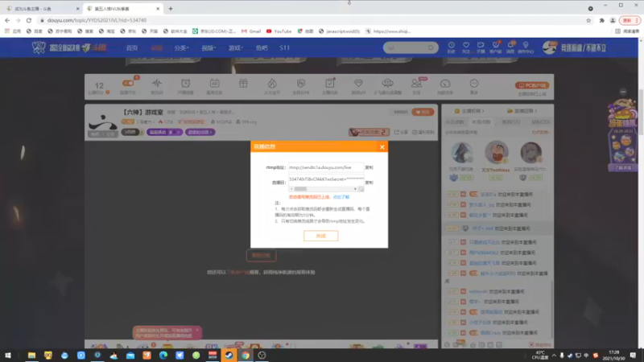
Task: Click the stream key horizontal scrollbar thumb
Action: coord(300,189)
